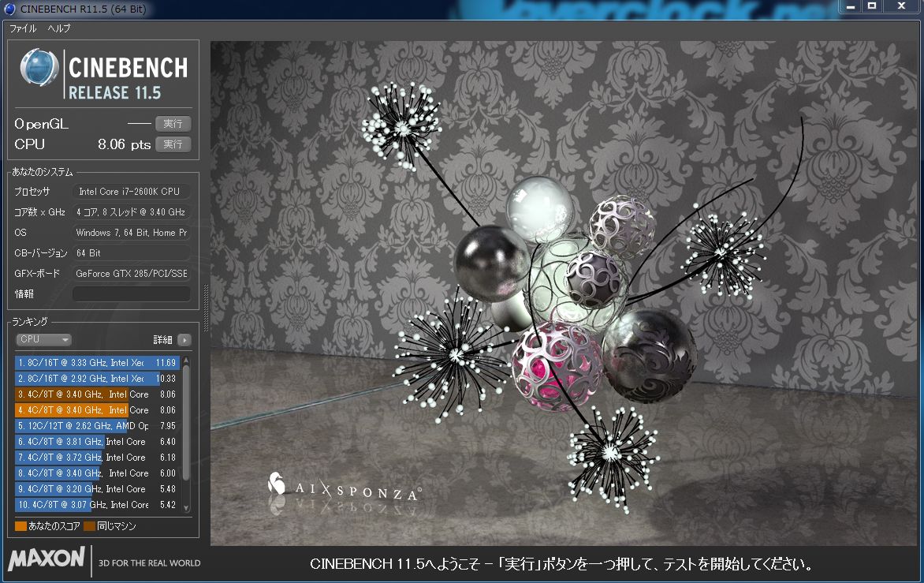Click the ranking list scroll up arrow
The height and width of the screenshot is (583, 924).
tap(186, 360)
